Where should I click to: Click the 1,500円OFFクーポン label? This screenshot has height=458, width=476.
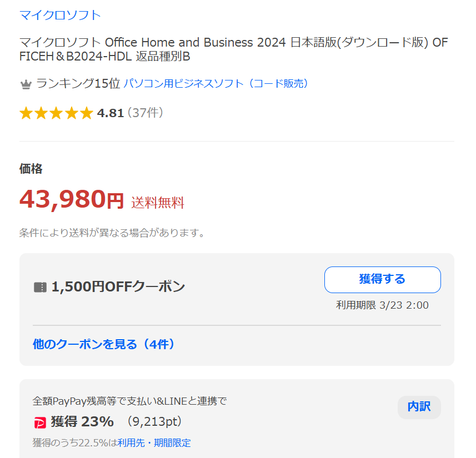click(118, 287)
